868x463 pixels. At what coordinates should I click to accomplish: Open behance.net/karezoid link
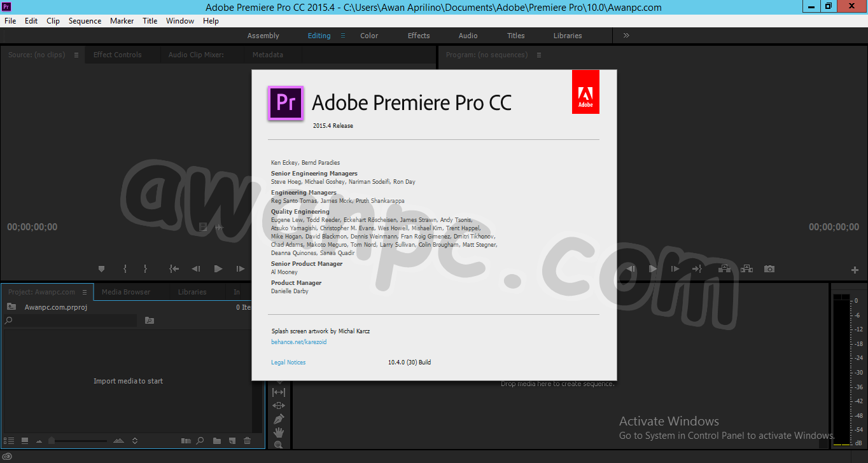299,342
